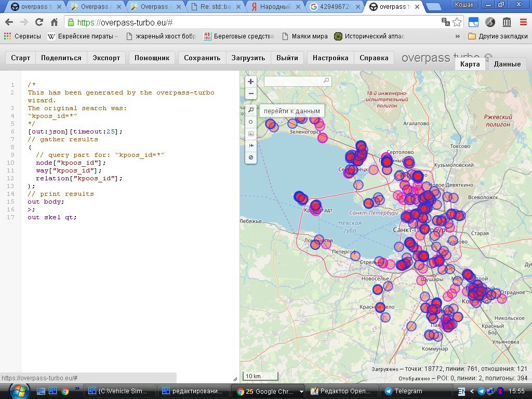Open Береговые средства bookmark

pyautogui.click(x=239, y=36)
